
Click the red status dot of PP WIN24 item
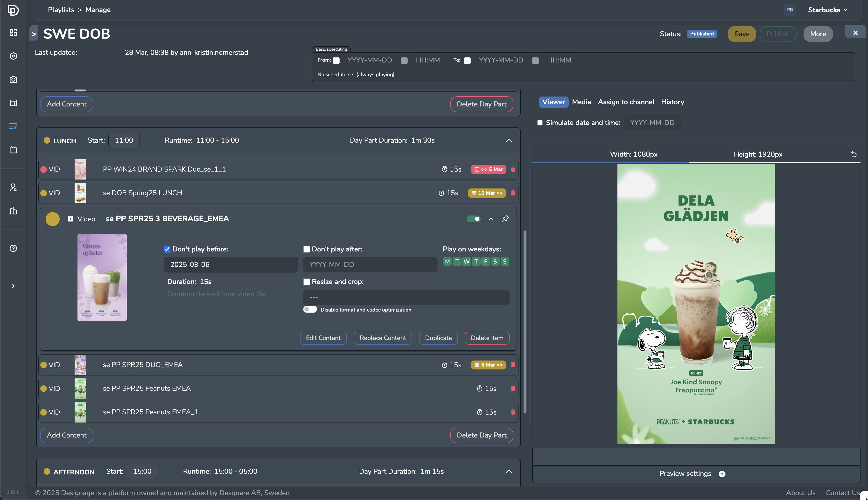tap(44, 170)
